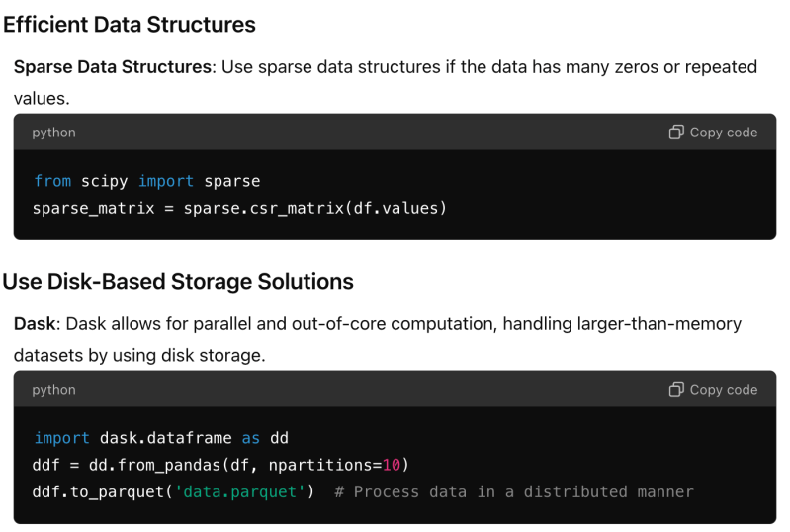Click the copy icon in the scipy code block
Image resolution: width=790 pixels, height=532 pixels.
pyautogui.click(x=676, y=132)
